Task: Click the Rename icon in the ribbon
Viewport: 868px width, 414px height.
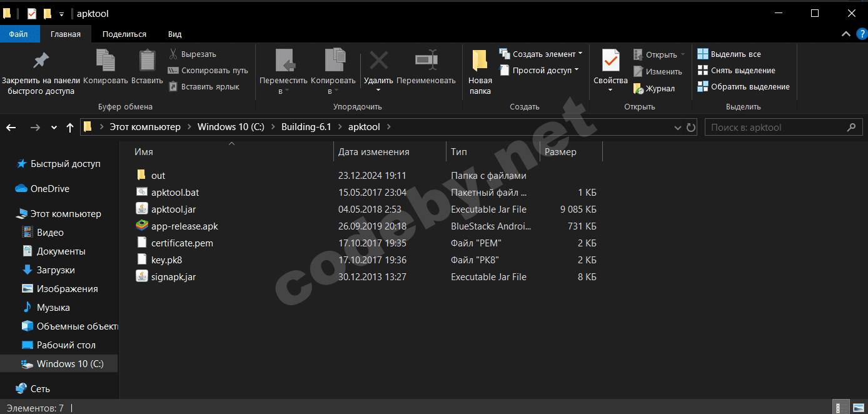Action: [x=426, y=61]
